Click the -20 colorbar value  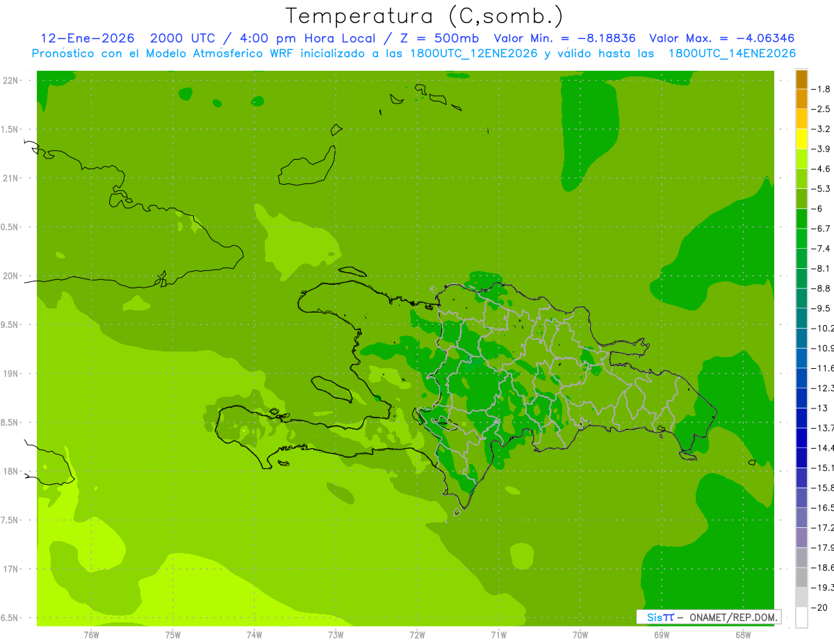(819, 607)
